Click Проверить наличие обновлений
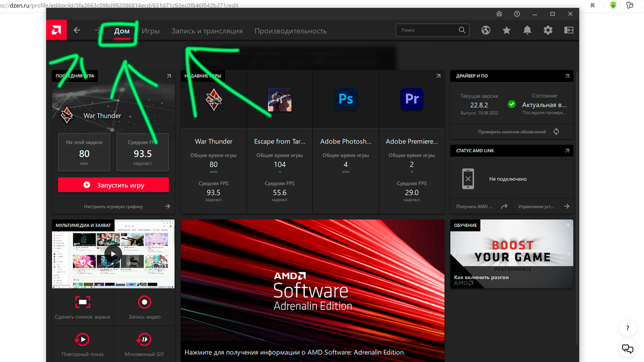The image size is (644, 362). (512, 131)
